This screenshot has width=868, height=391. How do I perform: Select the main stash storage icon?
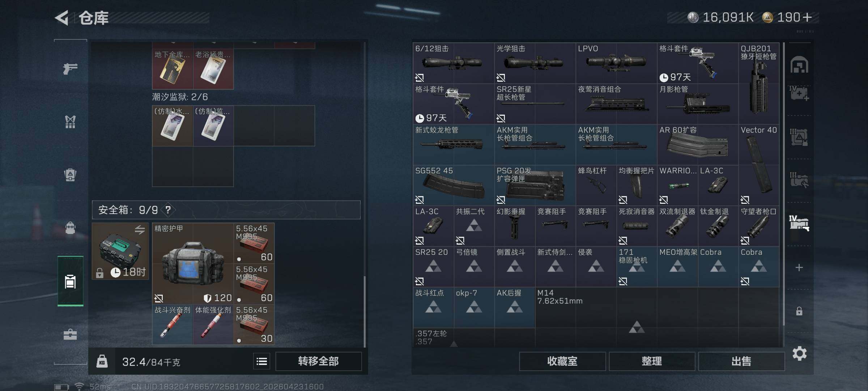click(x=799, y=65)
